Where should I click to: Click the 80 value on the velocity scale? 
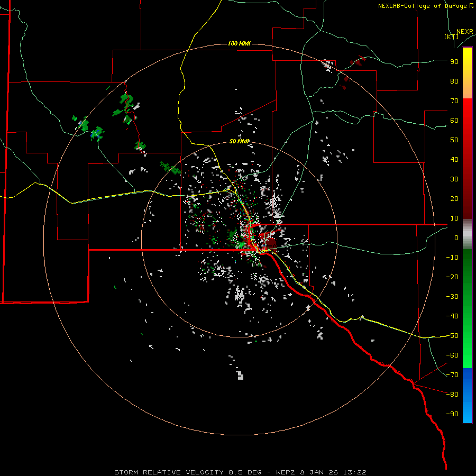454,81
